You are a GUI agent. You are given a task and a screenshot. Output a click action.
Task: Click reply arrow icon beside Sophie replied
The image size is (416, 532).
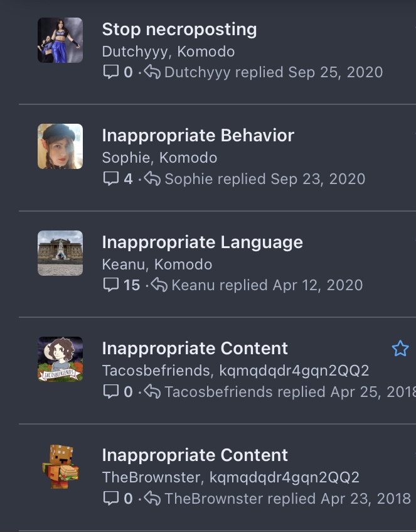(x=152, y=178)
